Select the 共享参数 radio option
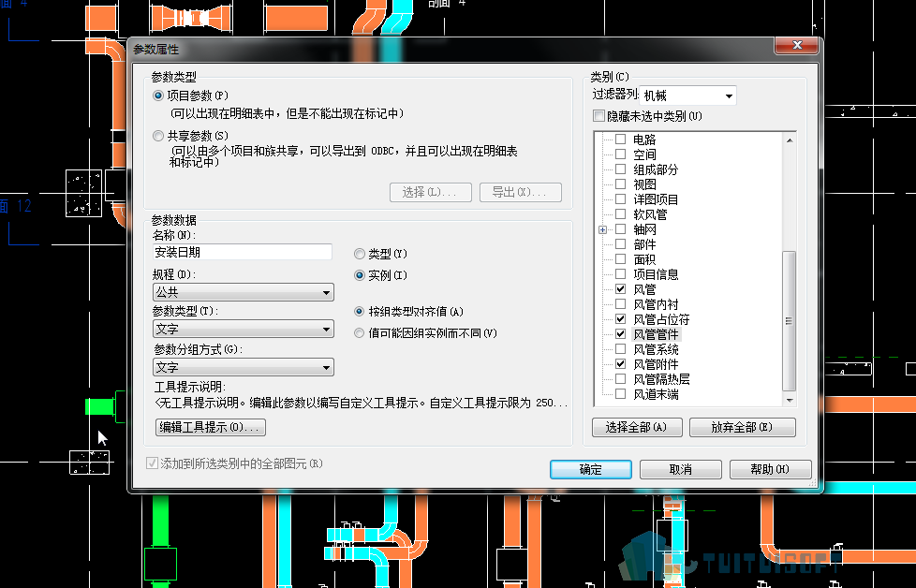 pyautogui.click(x=157, y=136)
